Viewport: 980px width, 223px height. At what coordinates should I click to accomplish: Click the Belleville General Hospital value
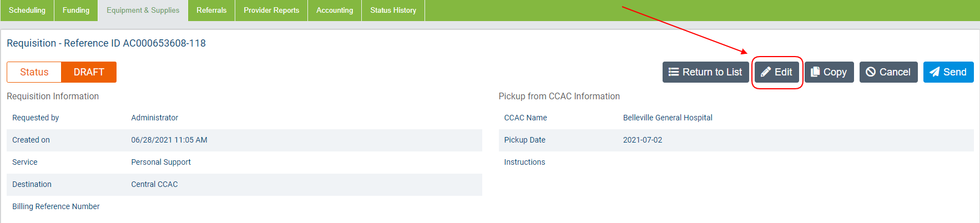(x=668, y=118)
